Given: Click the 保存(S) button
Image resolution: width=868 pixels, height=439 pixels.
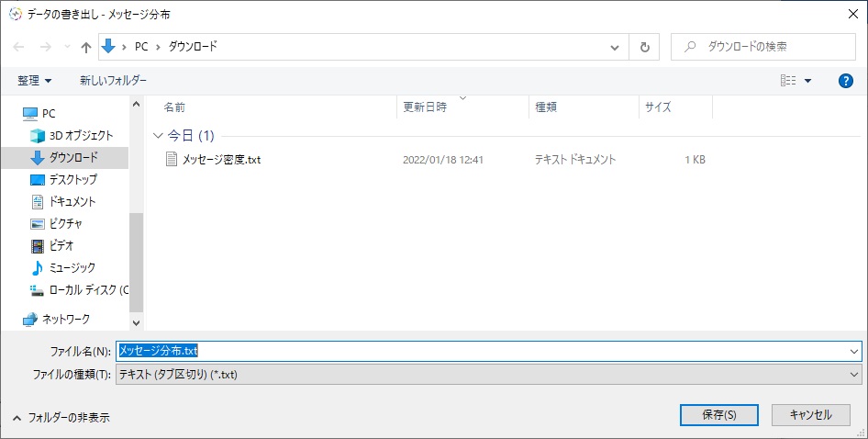Looking at the screenshot, I should click(719, 414).
